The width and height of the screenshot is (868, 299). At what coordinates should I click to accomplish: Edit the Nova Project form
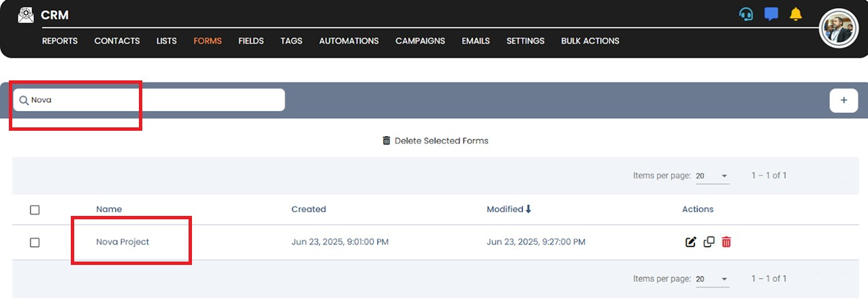point(690,242)
